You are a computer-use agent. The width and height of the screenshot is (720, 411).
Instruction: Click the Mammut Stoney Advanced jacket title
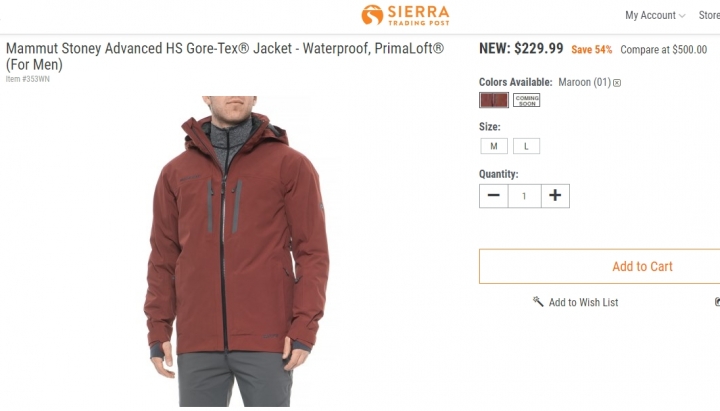point(225,56)
